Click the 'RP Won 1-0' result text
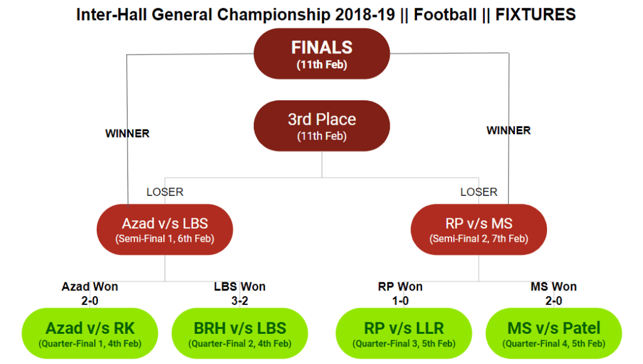 click(400, 294)
